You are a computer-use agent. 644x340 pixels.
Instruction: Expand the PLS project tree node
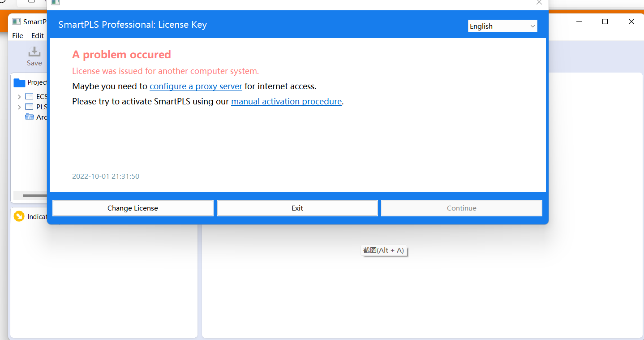click(x=19, y=107)
